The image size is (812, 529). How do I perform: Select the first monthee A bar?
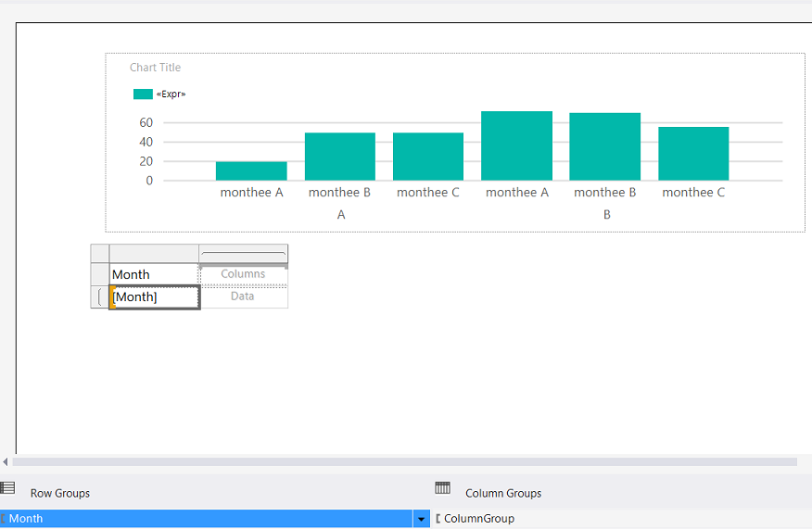coord(251,170)
